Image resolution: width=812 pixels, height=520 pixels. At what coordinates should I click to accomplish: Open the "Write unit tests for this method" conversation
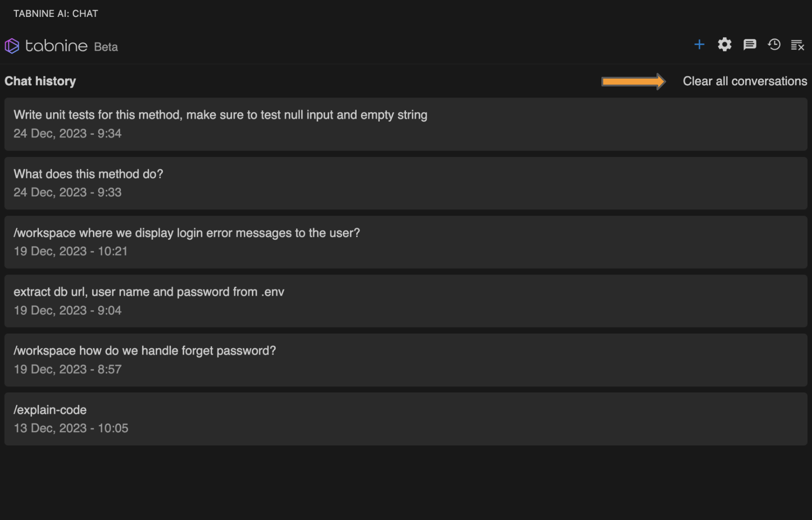pyautogui.click(x=220, y=115)
